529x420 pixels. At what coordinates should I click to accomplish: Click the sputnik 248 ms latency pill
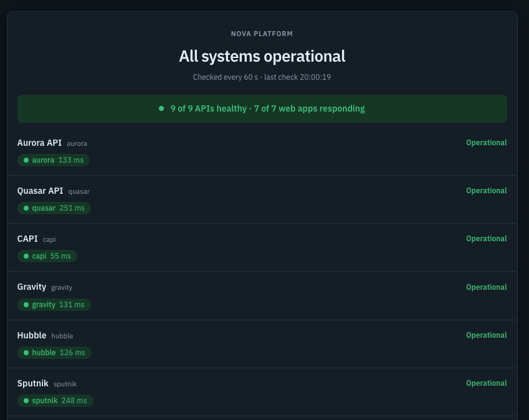(55, 401)
